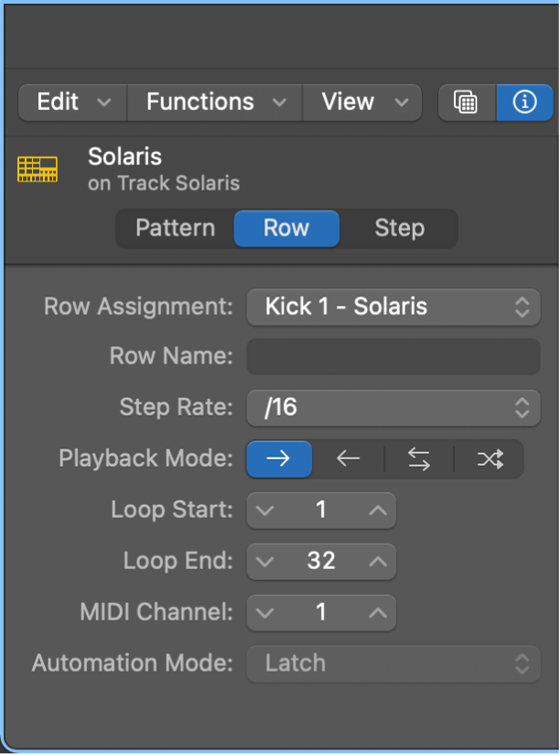Image resolution: width=560 pixels, height=755 pixels.
Task: Select random shuffle playback mode icon
Action: click(x=490, y=458)
